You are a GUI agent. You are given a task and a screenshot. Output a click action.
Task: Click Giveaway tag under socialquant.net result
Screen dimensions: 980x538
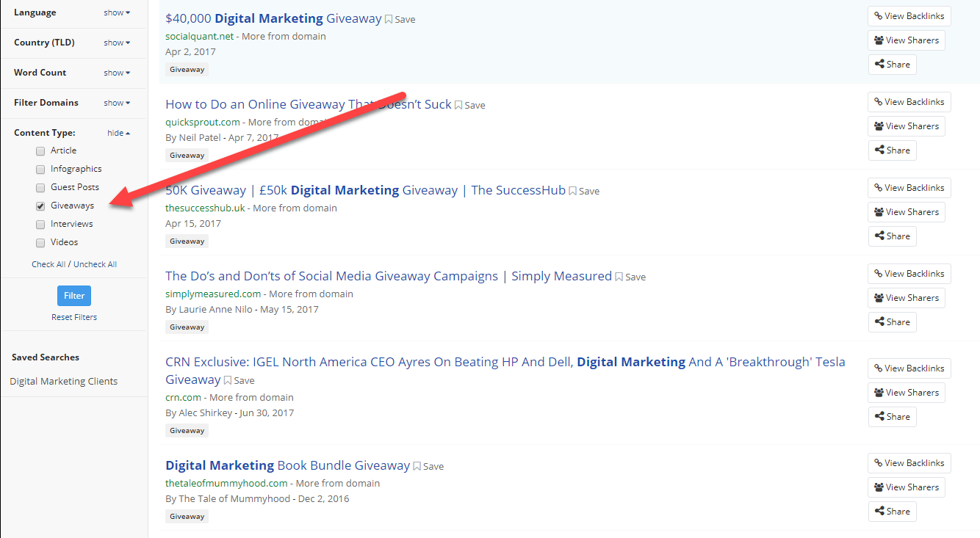click(x=187, y=70)
